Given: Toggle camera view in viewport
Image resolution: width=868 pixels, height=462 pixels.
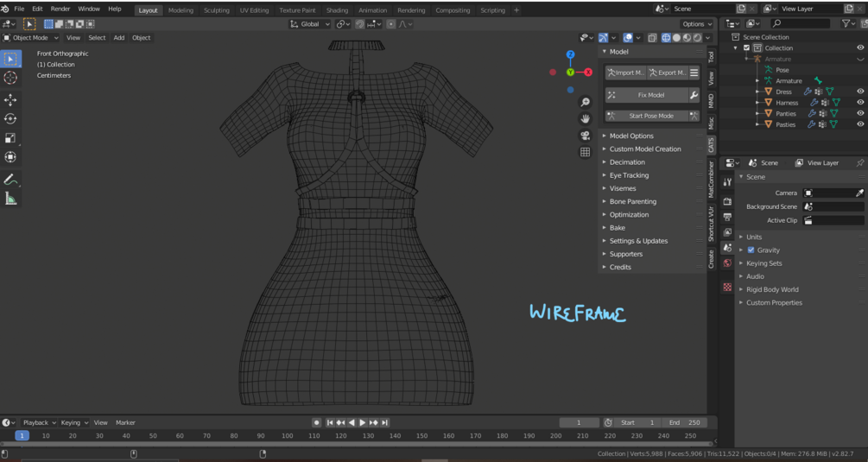Looking at the screenshot, I should 585,136.
